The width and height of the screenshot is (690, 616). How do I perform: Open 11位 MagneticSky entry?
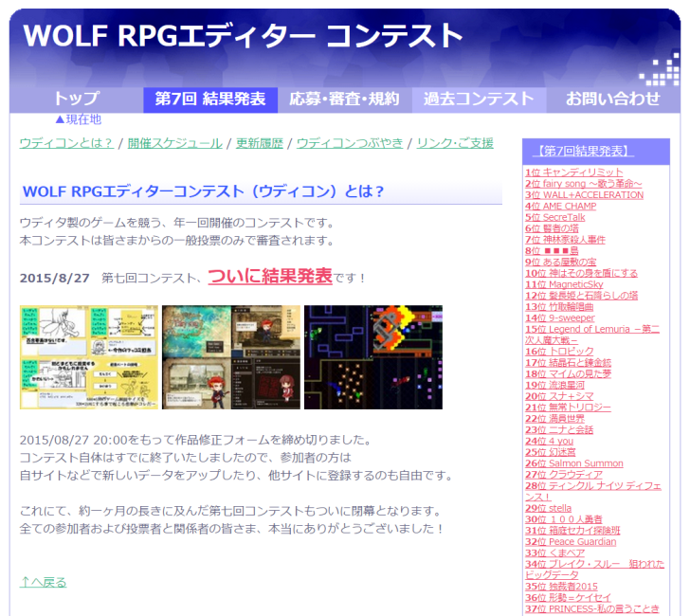tap(564, 284)
